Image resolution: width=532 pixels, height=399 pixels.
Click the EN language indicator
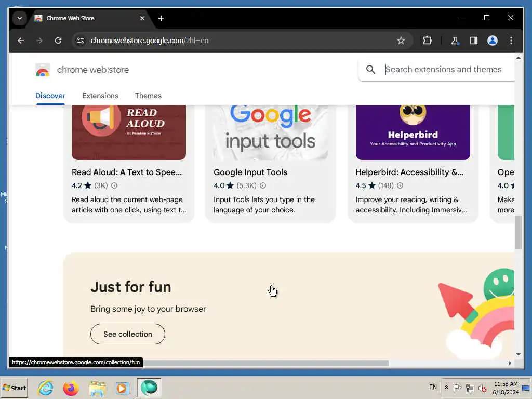433,387
